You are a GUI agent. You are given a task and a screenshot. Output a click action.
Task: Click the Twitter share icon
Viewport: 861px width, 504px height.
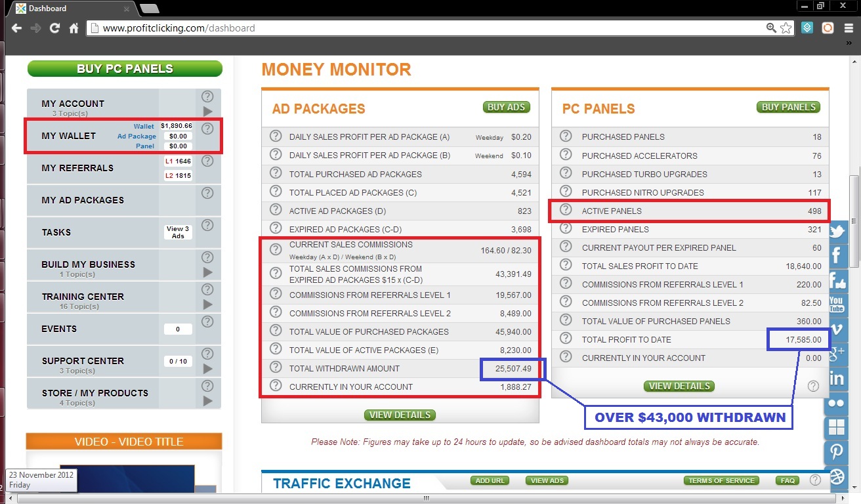(x=837, y=232)
